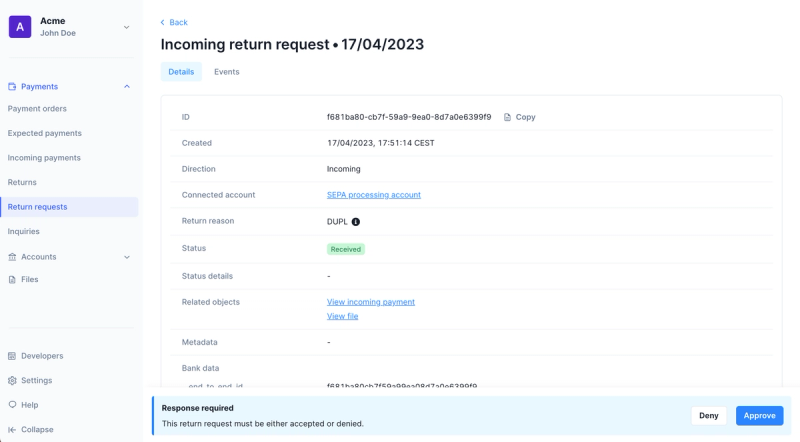This screenshot has width=800, height=442.
Task: Approve the return request
Action: click(x=760, y=416)
